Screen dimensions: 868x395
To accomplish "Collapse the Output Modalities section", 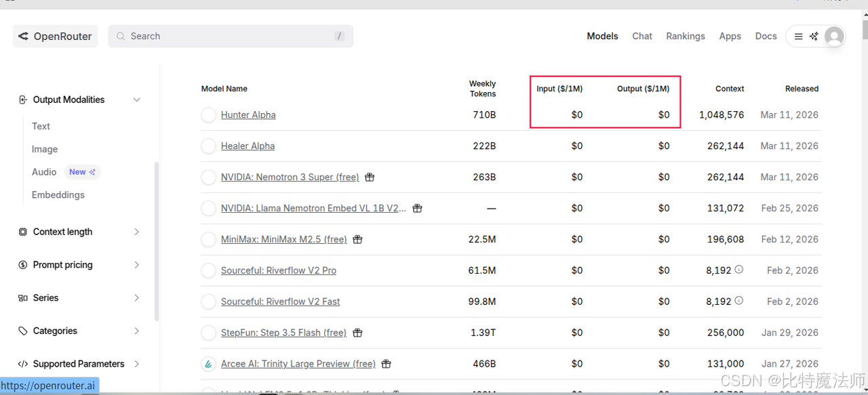I will pyautogui.click(x=80, y=100).
